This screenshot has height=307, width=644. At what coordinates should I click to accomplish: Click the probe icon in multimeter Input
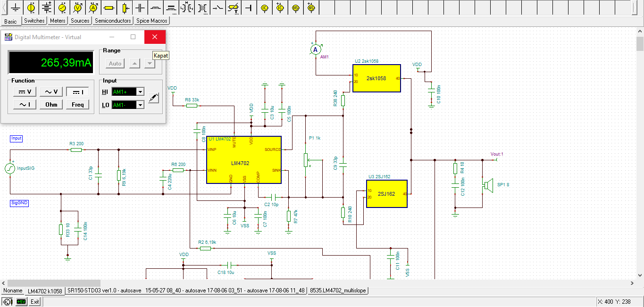click(154, 98)
